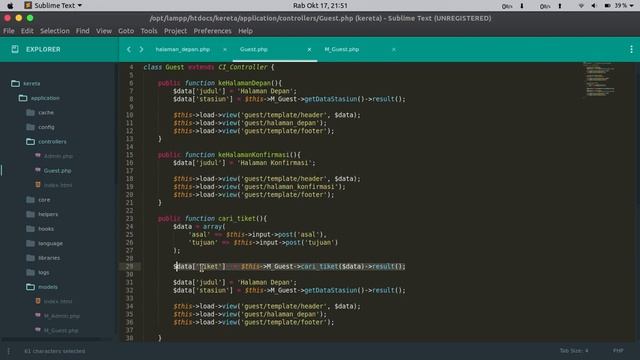Image resolution: width=640 pixels, height=360 pixels.
Task: Click the CI_Controller class name
Action: [242, 67]
